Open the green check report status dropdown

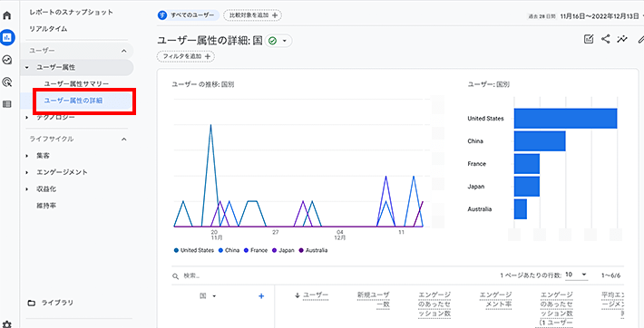(x=278, y=41)
